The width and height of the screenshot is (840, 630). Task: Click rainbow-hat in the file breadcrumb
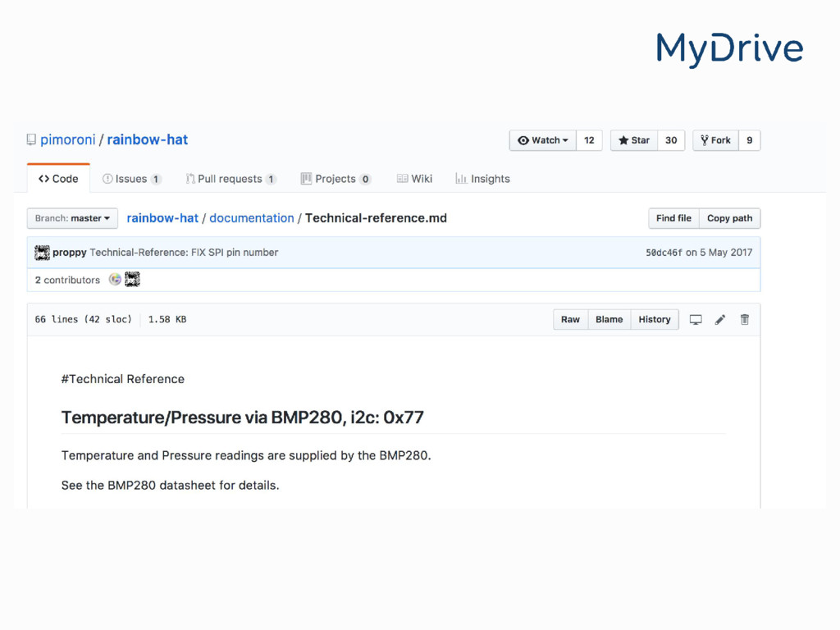[x=162, y=218]
